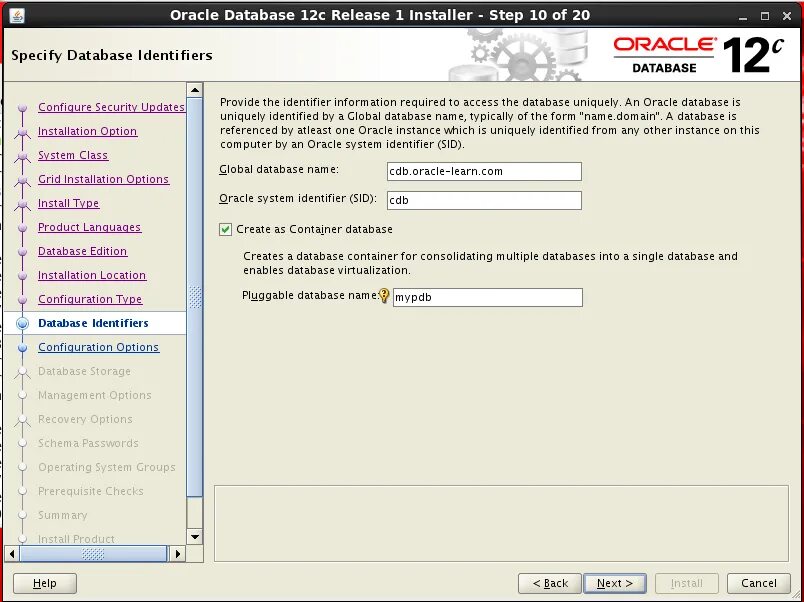Jump to the Database Edition step
804x602 pixels.
tap(82, 251)
